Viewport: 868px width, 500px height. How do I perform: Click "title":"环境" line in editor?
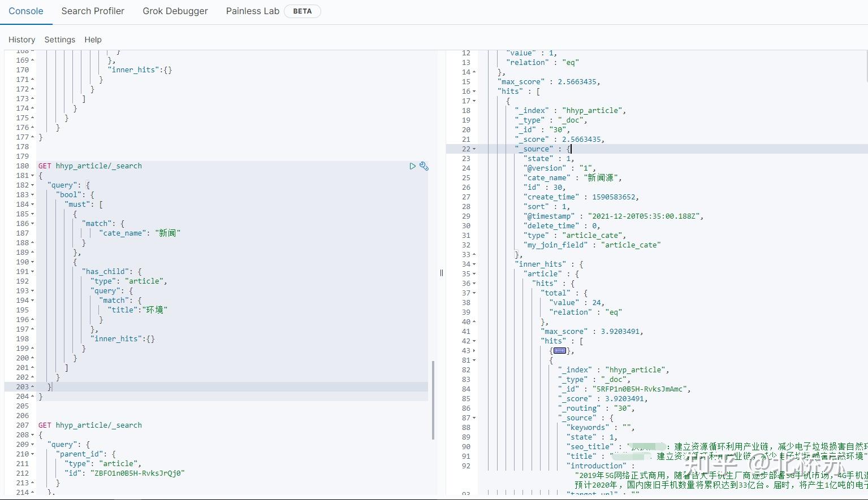137,310
